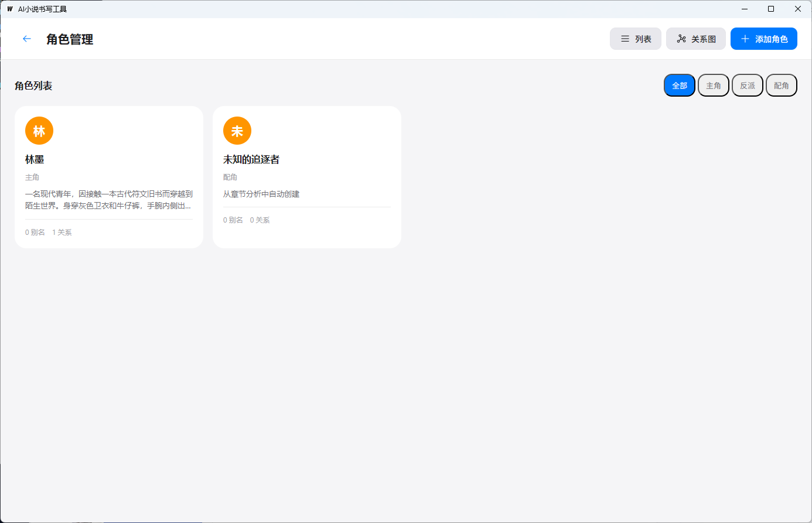Click 林墨's description text
The height and width of the screenshot is (523, 812).
click(108, 200)
